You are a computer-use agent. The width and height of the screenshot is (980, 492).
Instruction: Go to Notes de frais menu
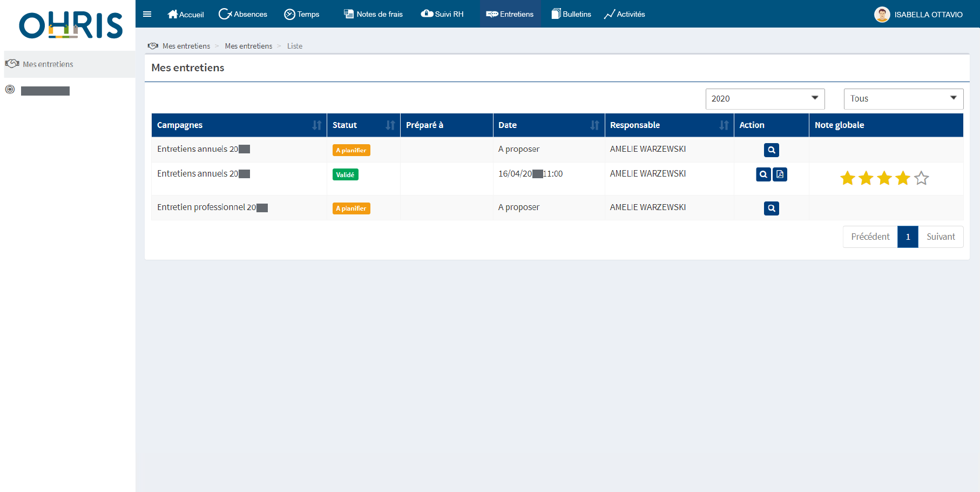tap(373, 14)
